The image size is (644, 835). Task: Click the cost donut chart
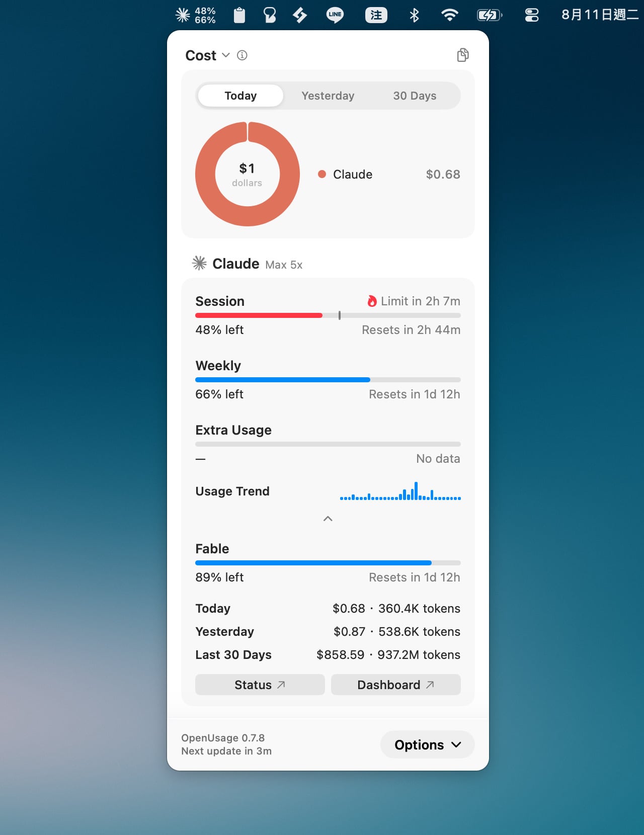pyautogui.click(x=248, y=174)
